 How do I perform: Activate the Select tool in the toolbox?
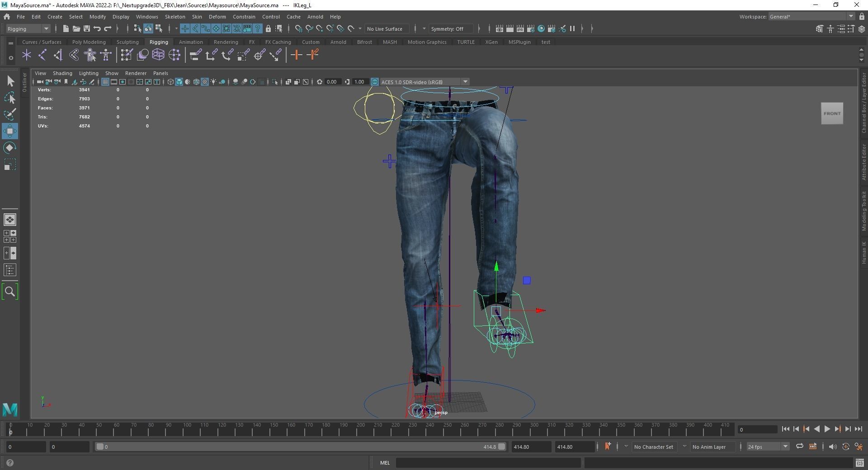10,81
